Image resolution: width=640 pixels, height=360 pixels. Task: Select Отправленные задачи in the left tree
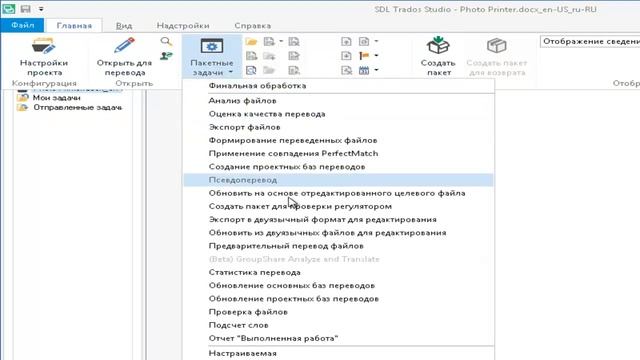[78, 108]
